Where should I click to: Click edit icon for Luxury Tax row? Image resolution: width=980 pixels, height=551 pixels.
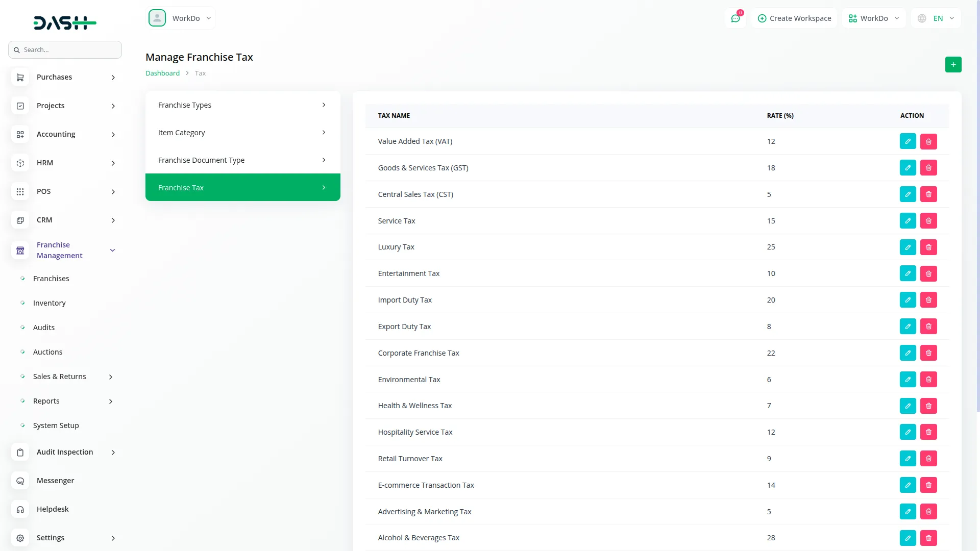click(908, 247)
